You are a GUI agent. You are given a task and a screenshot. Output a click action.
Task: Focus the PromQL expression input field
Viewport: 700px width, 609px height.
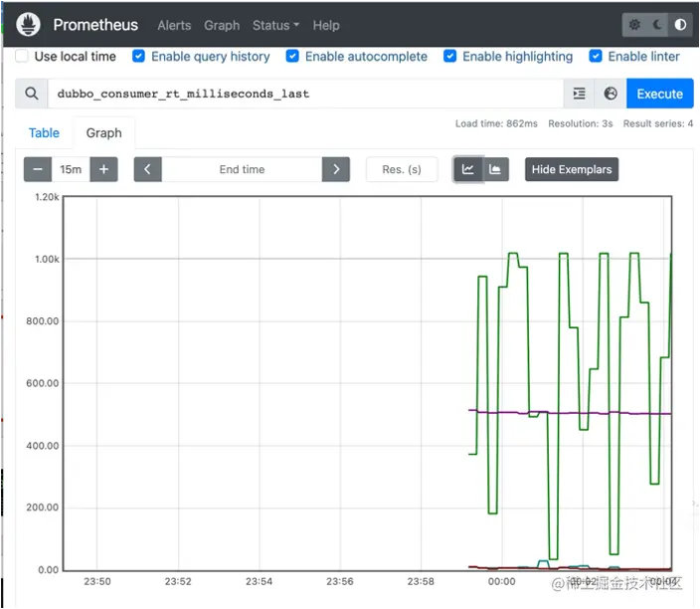click(305, 94)
